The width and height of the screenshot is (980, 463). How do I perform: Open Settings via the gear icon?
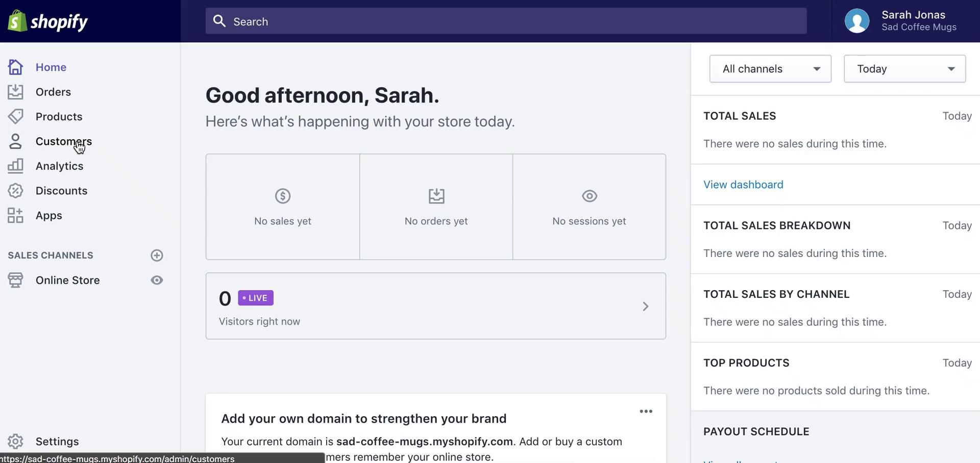pyautogui.click(x=15, y=441)
